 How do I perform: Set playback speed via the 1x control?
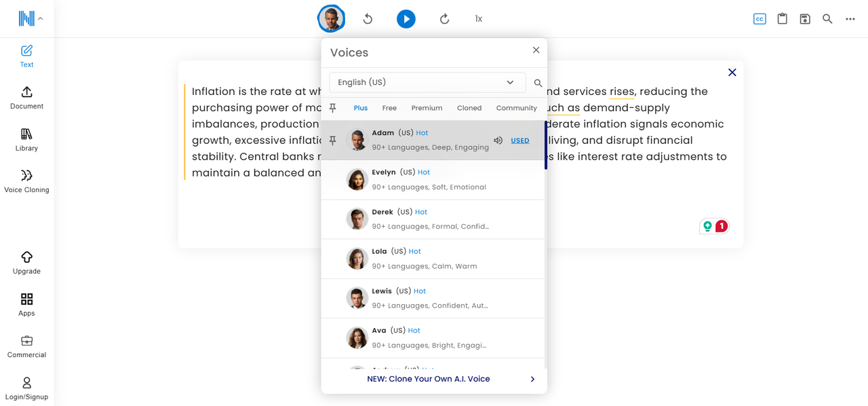478,18
